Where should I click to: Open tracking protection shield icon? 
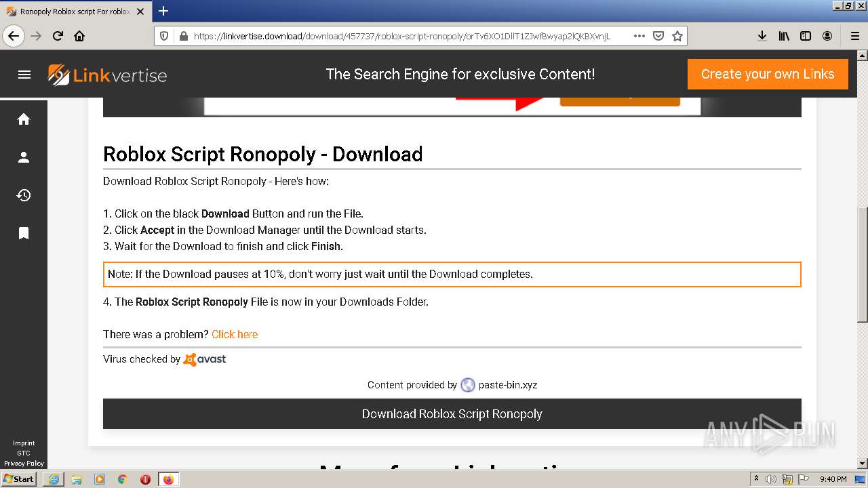164,36
